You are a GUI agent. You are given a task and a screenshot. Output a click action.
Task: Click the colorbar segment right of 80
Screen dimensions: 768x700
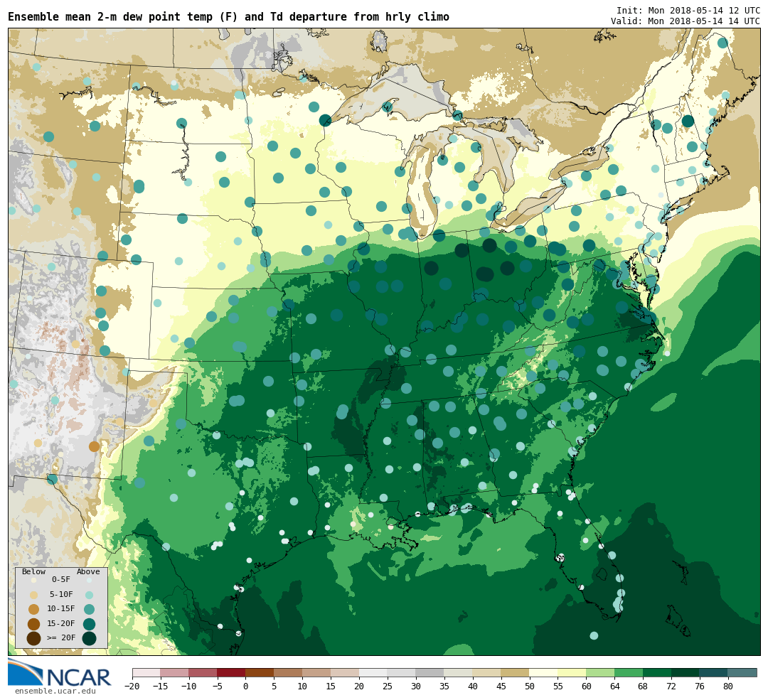pos(742,672)
